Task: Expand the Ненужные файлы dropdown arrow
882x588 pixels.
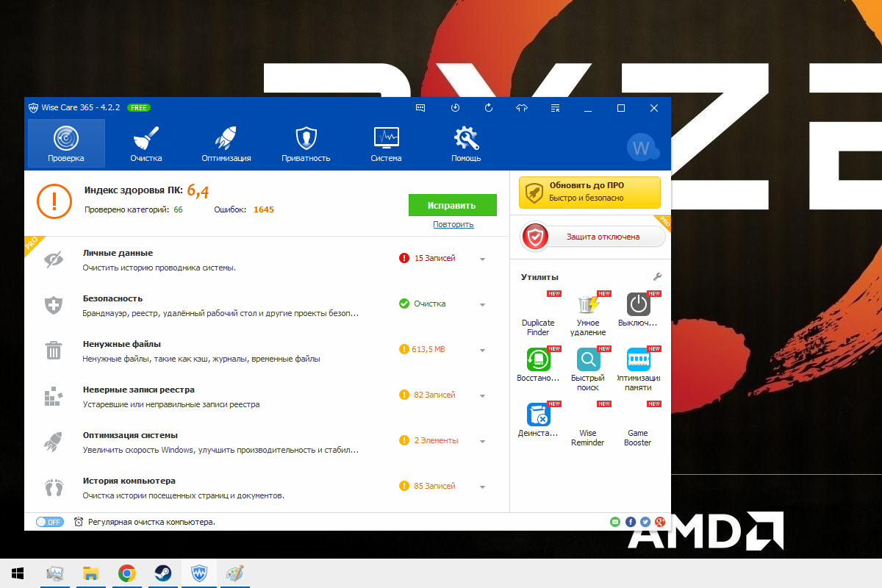Action: 483,351
